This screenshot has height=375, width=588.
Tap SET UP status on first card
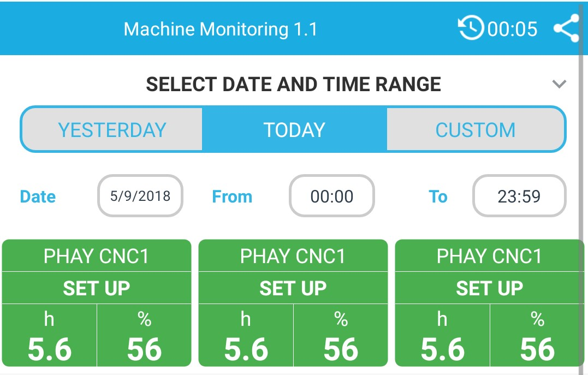point(97,288)
